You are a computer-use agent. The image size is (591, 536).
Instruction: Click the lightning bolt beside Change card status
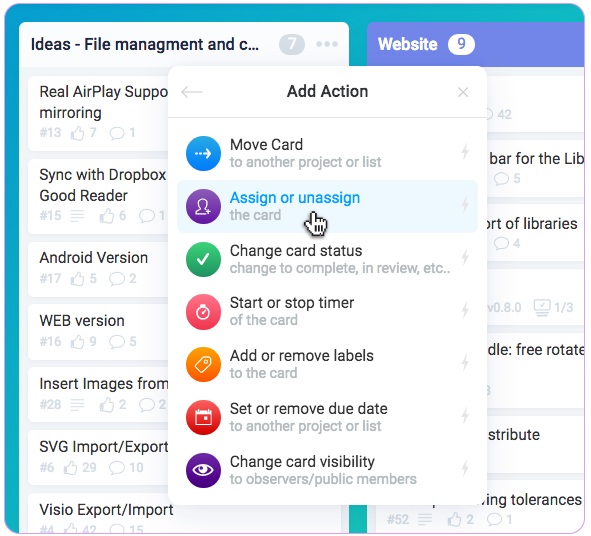(x=465, y=258)
